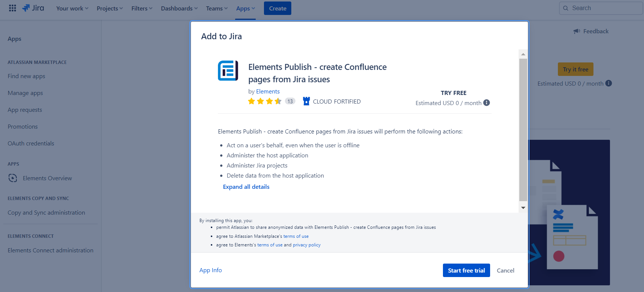
Task: Open the Dashboards menu
Action: [179, 8]
